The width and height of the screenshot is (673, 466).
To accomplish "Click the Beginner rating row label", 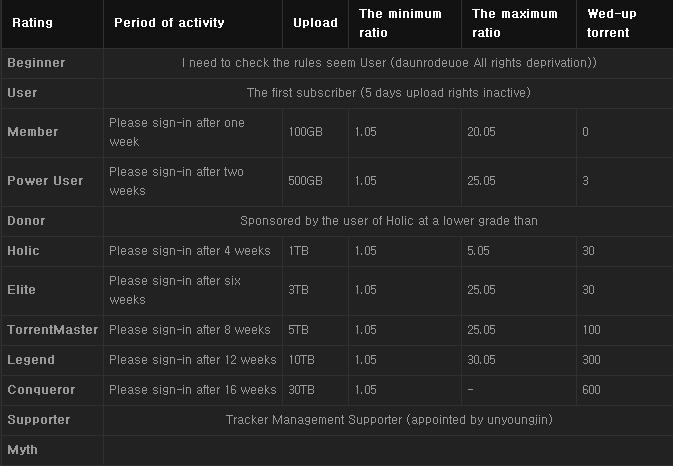I will pos(36,63).
